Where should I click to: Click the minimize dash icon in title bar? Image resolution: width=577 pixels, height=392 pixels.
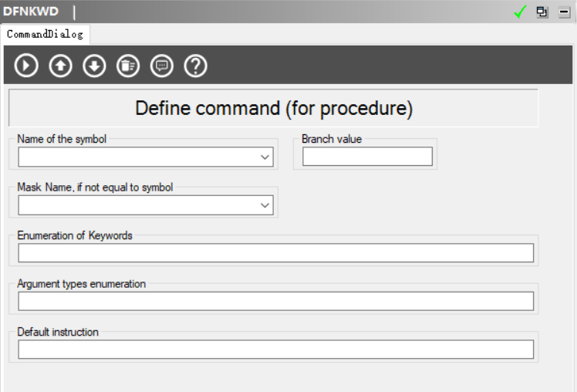(564, 12)
